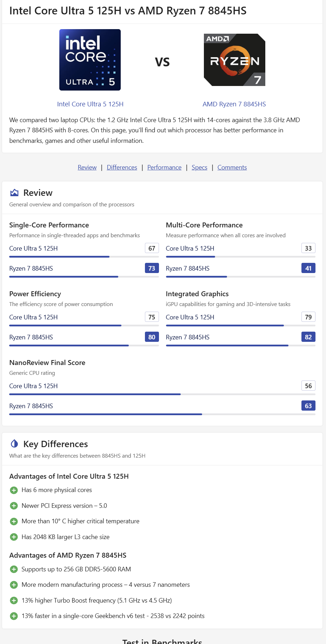
Task: Jump to the Differences section link
Action: 122,167
